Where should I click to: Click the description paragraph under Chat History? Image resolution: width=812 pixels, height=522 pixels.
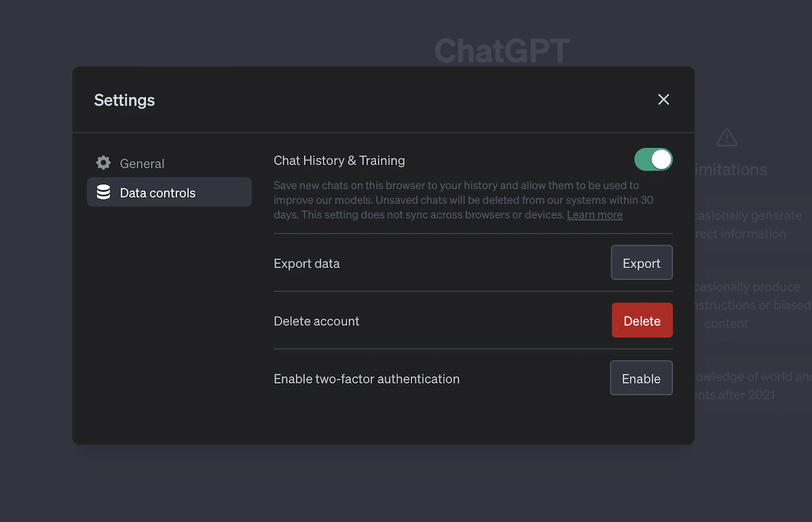click(x=464, y=200)
